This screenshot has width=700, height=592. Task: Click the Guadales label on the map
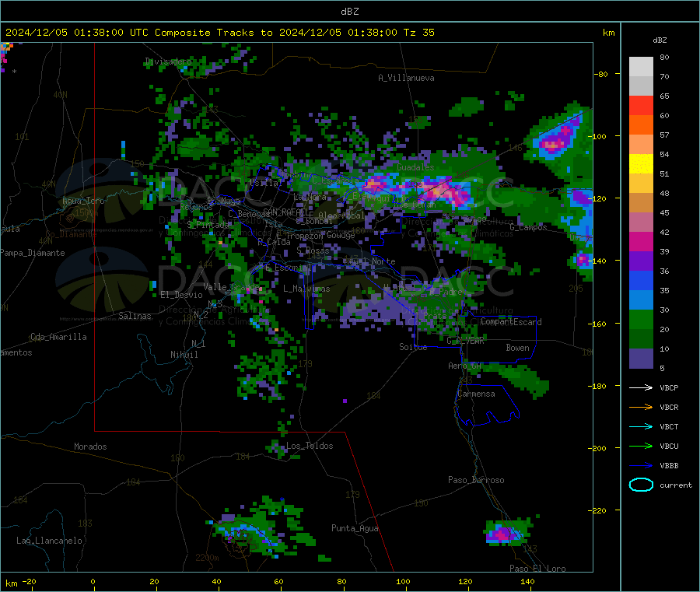[x=415, y=167]
